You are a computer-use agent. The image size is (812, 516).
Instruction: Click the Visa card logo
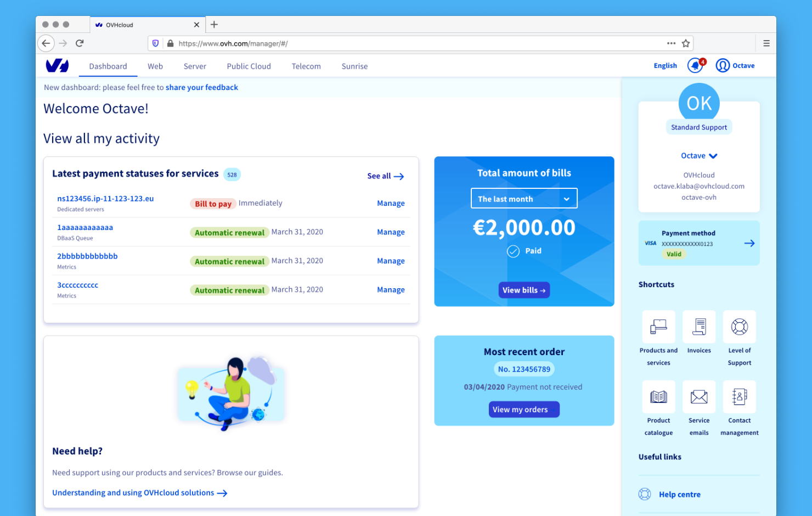click(651, 243)
